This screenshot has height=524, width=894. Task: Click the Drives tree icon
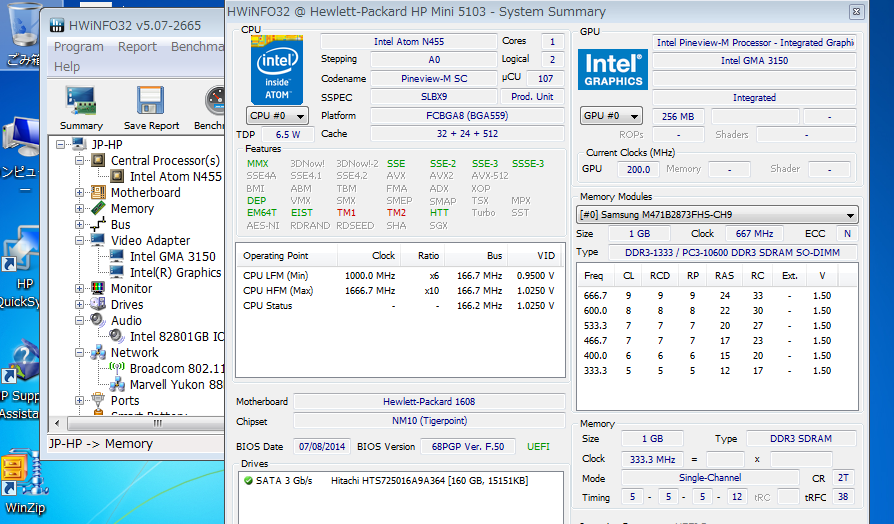[x=98, y=304]
